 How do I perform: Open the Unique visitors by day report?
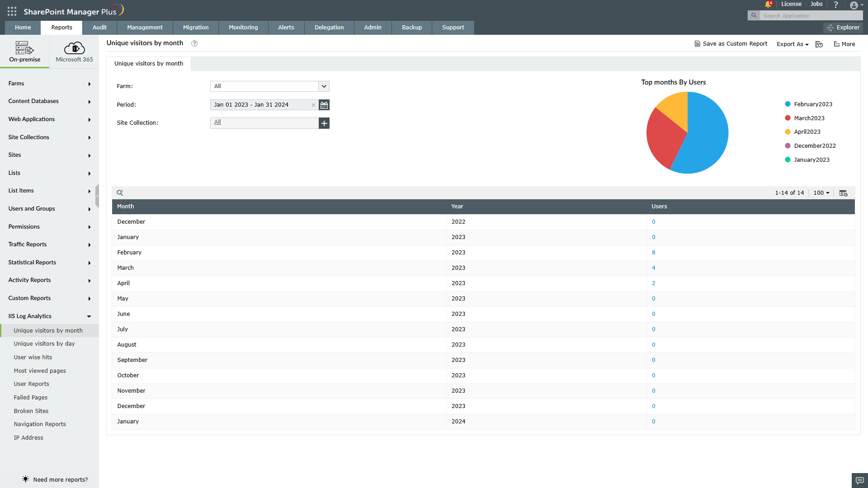click(44, 344)
